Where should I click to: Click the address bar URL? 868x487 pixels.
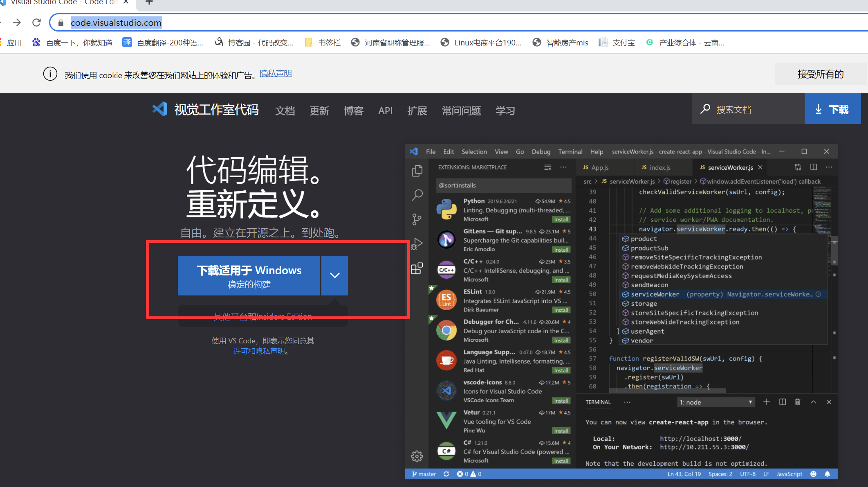click(116, 23)
